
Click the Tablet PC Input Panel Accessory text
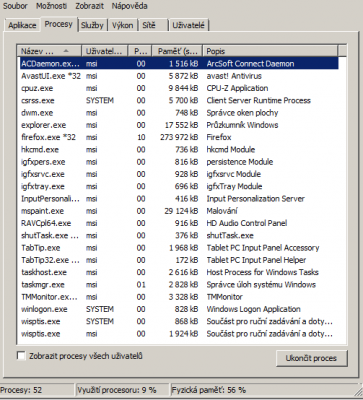pos(263,248)
